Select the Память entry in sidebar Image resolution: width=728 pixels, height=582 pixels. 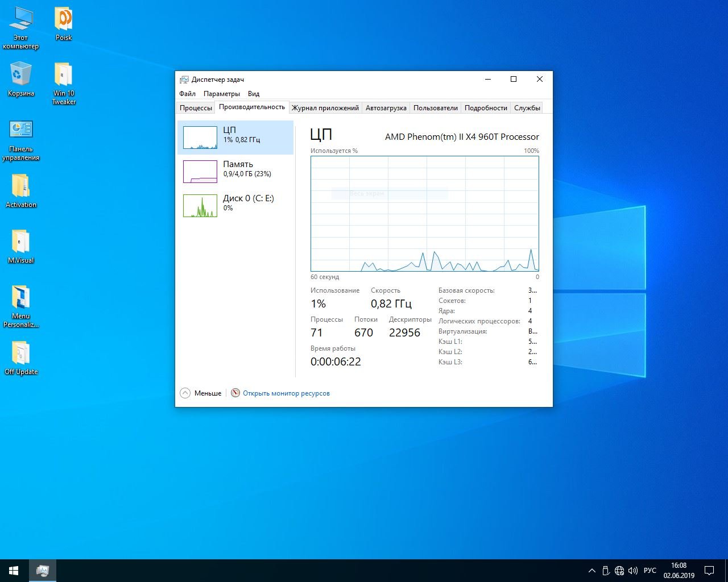[x=235, y=172]
